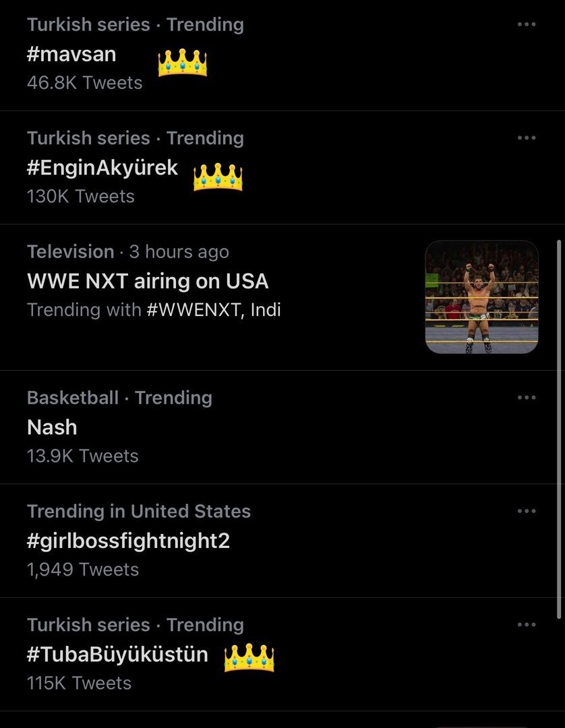The width and height of the screenshot is (565, 728).
Task: Open the WWE NXT airing on USA story
Action: (x=148, y=280)
